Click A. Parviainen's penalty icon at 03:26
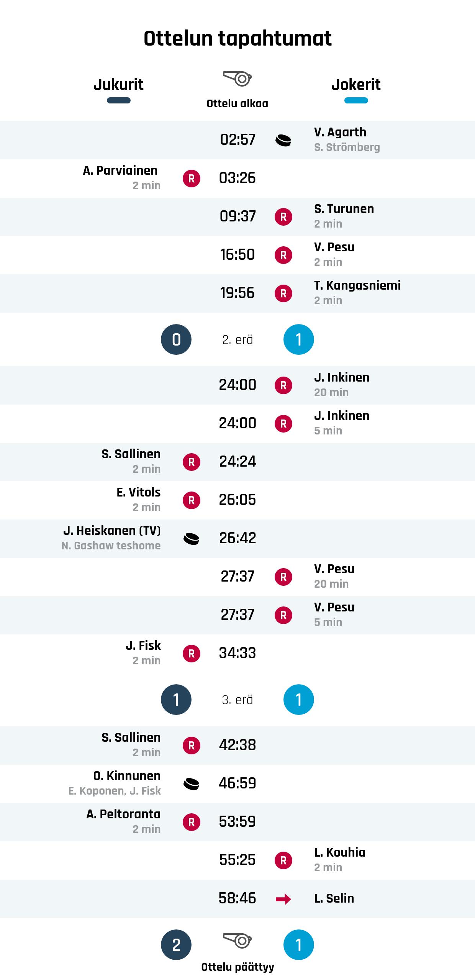475x980 pixels. click(192, 179)
